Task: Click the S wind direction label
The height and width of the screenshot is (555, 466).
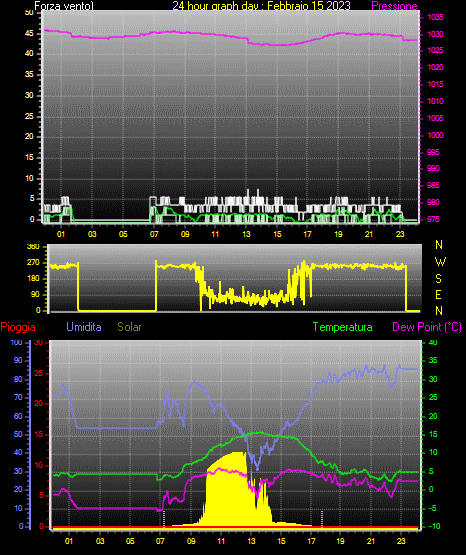Action: (438, 279)
